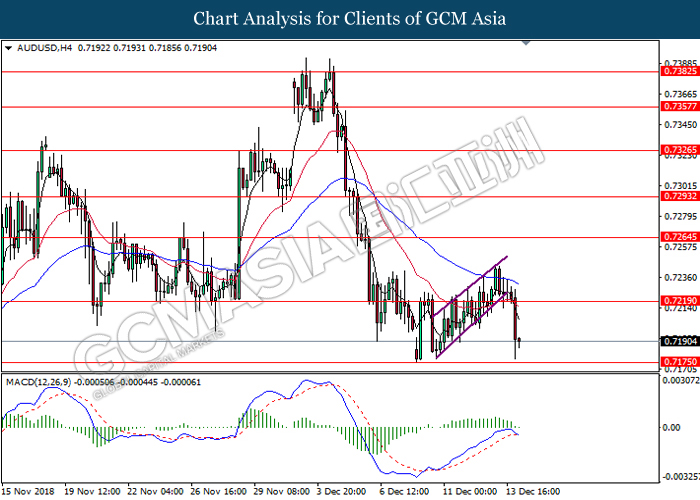Click the MACD(12,26,9) indicator label
The image size is (700, 500).
38,382
